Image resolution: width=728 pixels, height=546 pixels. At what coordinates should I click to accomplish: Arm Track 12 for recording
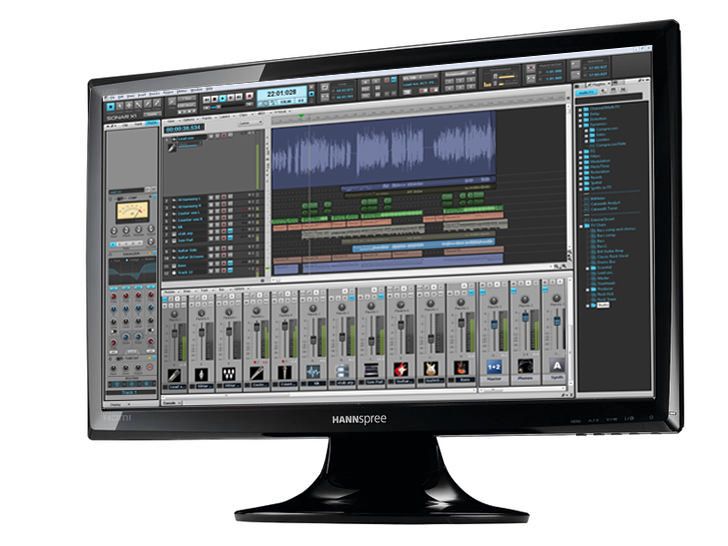224,271
